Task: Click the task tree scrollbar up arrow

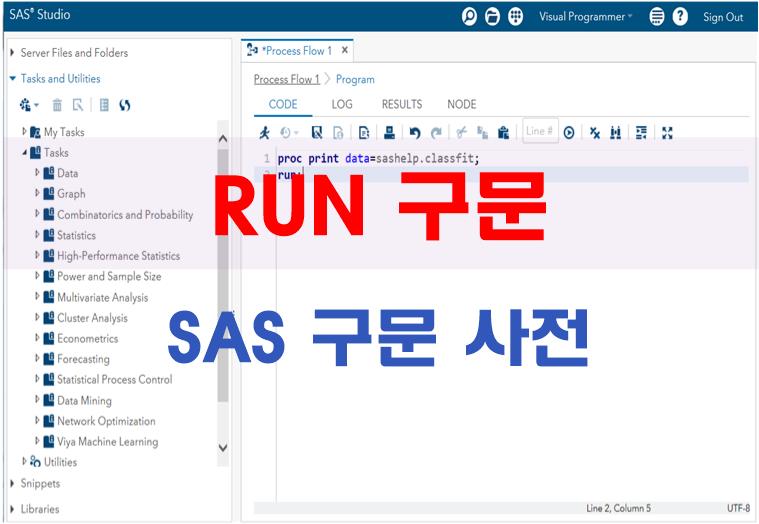Action: (223, 138)
